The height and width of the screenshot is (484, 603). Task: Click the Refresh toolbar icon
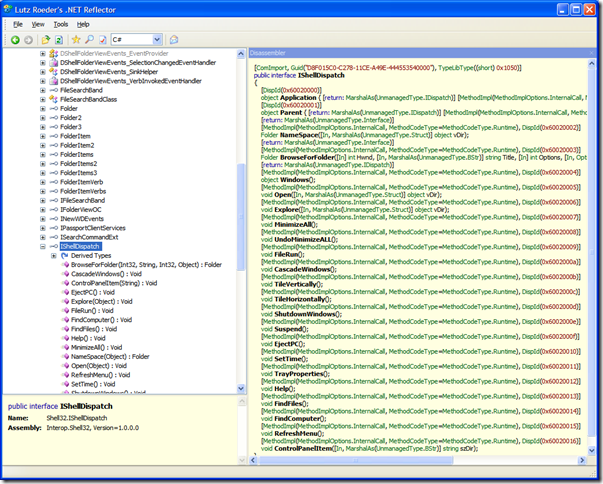59,40
